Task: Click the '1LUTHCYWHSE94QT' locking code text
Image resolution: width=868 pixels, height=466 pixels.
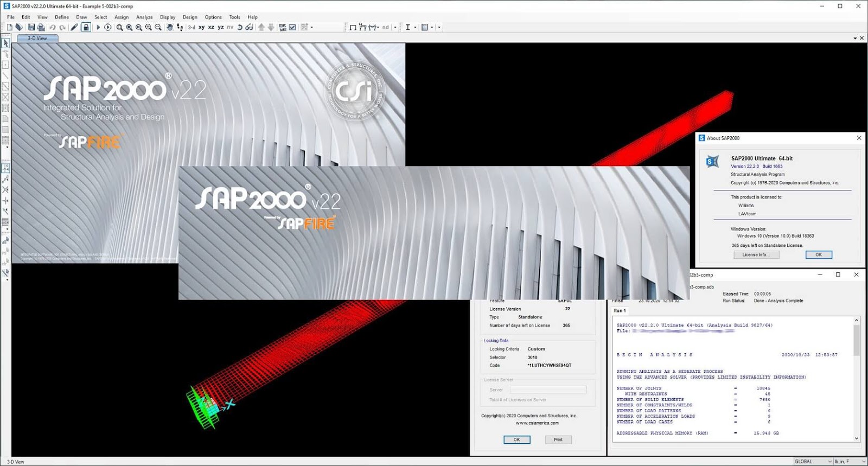Action: (550, 366)
